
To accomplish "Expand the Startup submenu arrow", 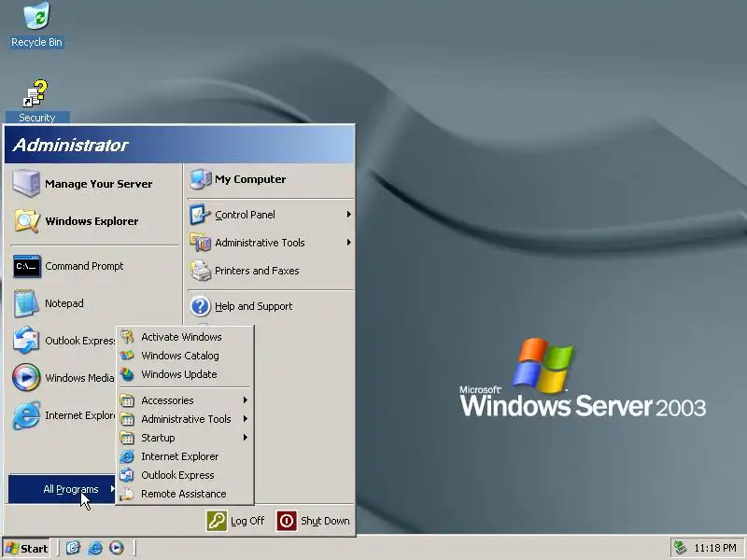I will 245,437.
